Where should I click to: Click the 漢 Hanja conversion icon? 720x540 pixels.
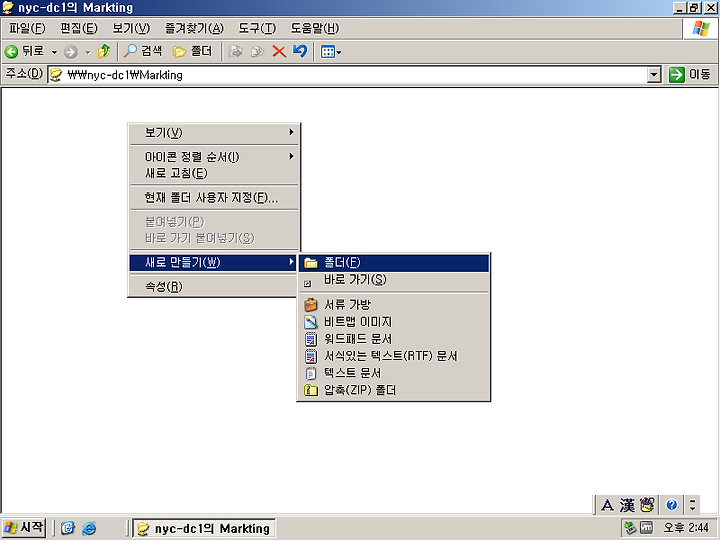(627, 505)
